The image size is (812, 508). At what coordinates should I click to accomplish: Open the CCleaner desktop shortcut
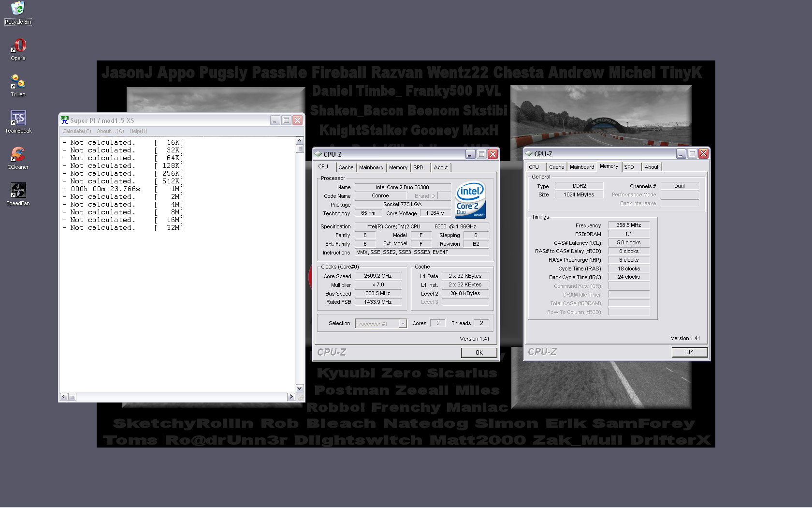tap(18, 158)
